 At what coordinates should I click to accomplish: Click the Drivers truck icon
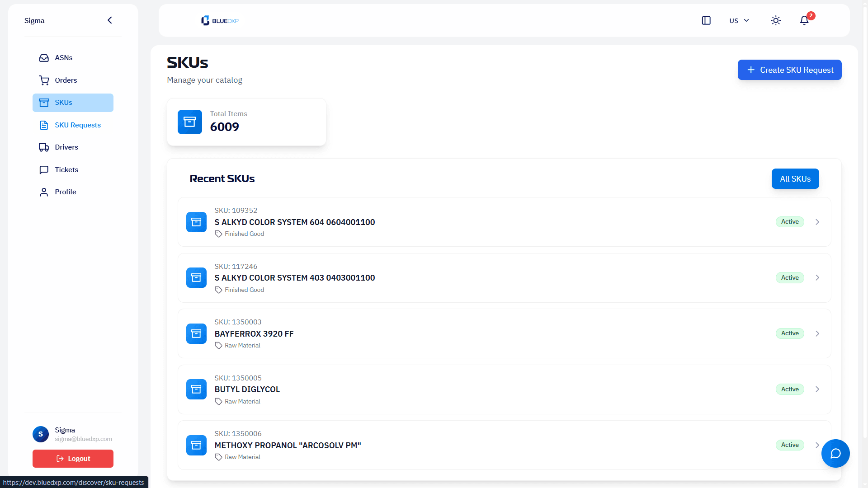(44, 147)
